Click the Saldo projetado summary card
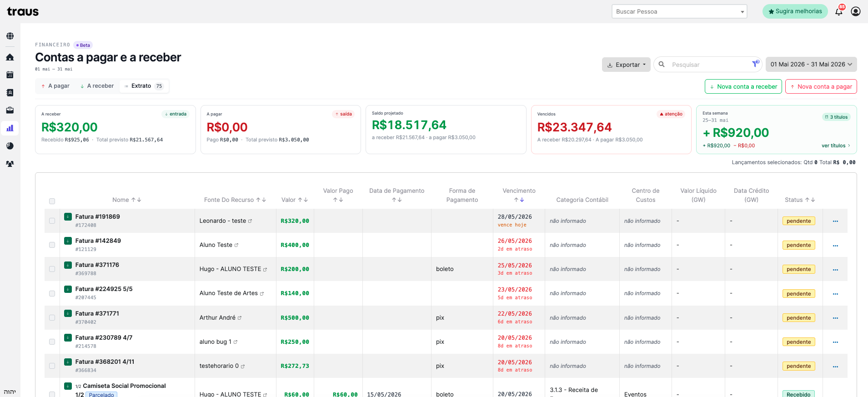Viewport: 868px width, 397px height. pyautogui.click(x=446, y=130)
